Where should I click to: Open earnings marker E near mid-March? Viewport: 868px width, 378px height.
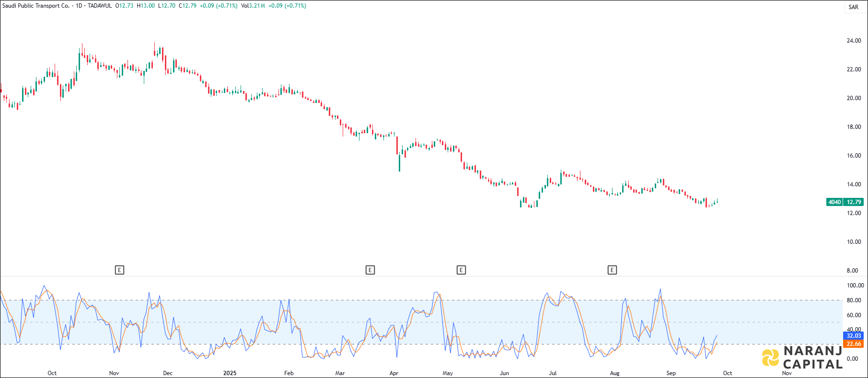pyautogui.click(x=370, y=270)
